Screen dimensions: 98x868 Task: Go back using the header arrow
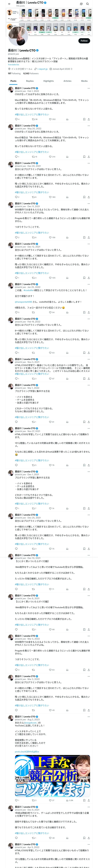[9, 4]
